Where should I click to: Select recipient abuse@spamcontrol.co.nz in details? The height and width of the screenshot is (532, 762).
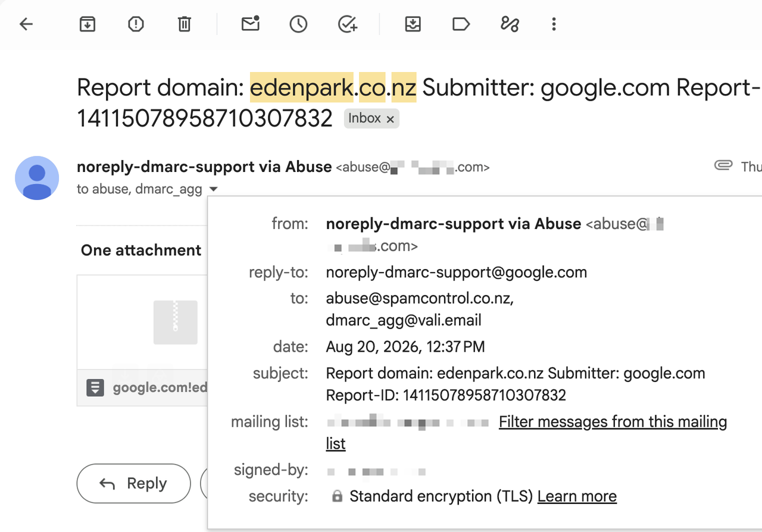420,298
